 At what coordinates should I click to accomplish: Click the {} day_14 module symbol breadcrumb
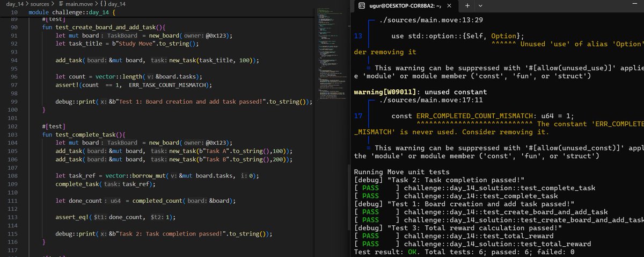tap(112, 4)
